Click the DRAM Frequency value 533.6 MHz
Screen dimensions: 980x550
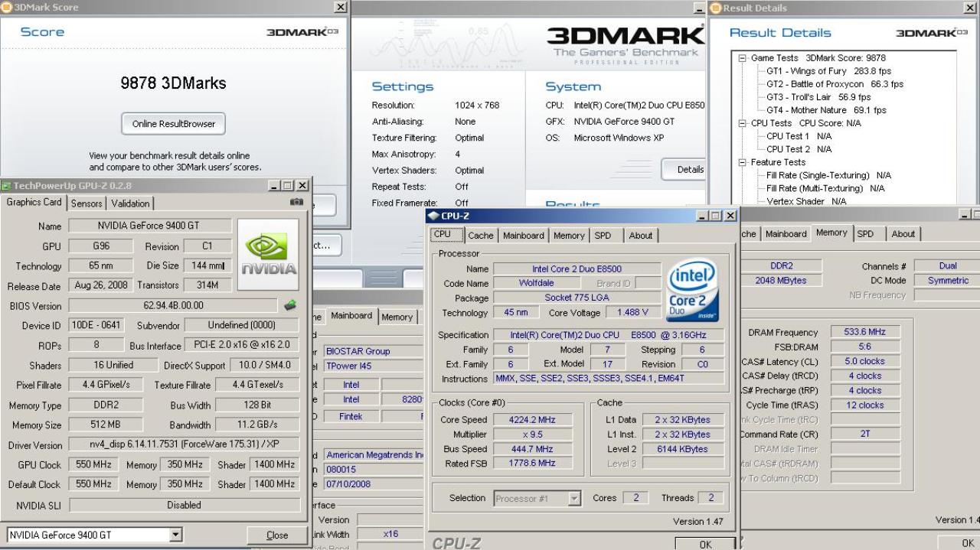pos(865,333)
